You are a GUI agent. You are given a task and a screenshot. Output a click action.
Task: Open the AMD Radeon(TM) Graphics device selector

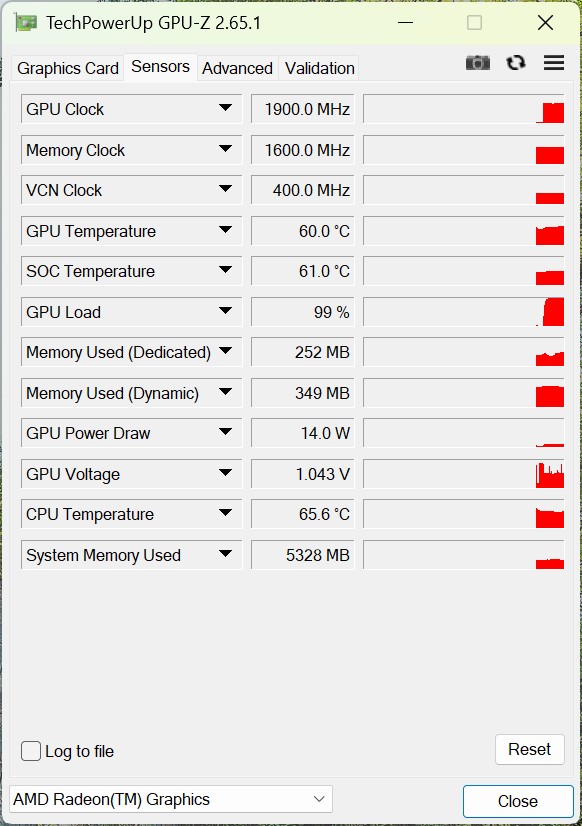[171, 800]
